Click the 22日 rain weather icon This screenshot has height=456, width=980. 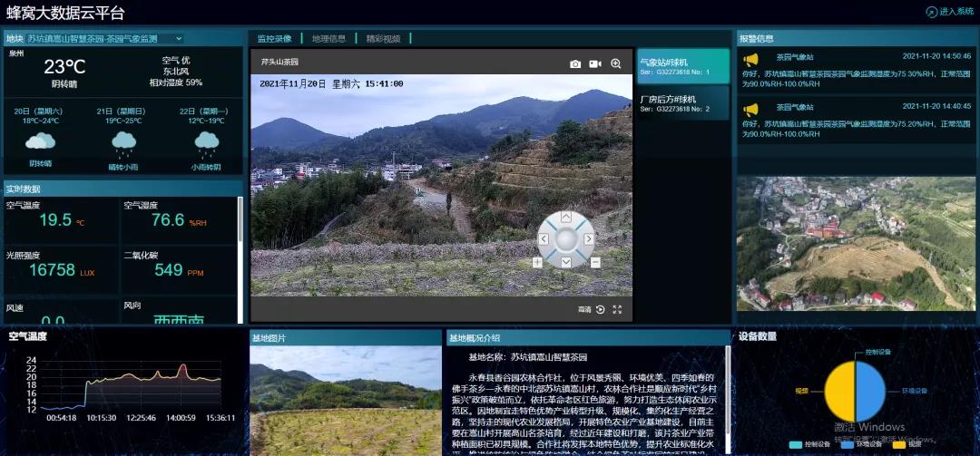(x=206, y=143)
